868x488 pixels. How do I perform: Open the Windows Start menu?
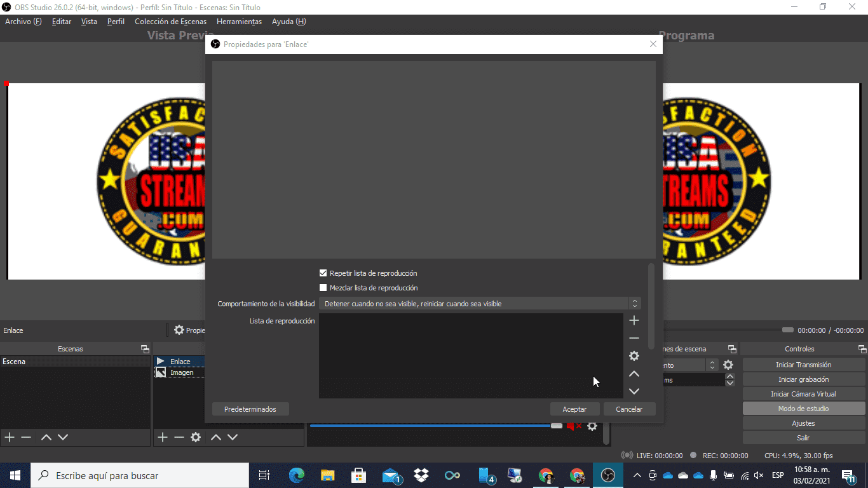click(15, 475)
